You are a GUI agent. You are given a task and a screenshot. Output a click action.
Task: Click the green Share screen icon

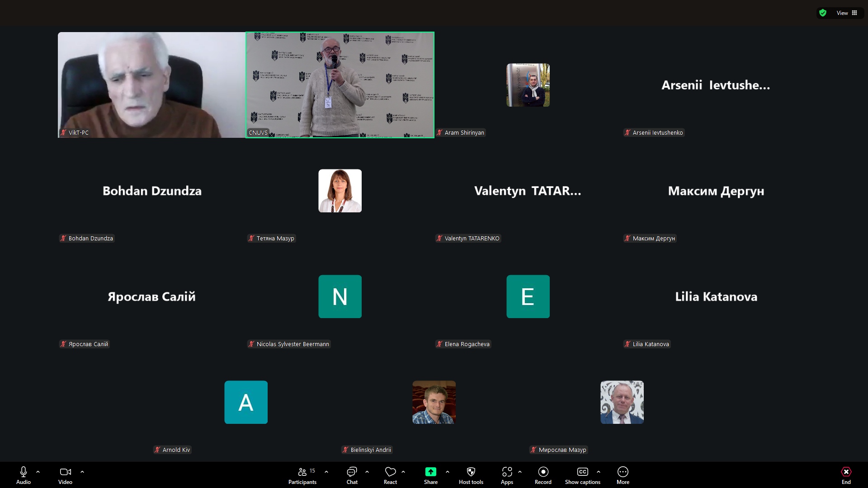pos(430,472)
